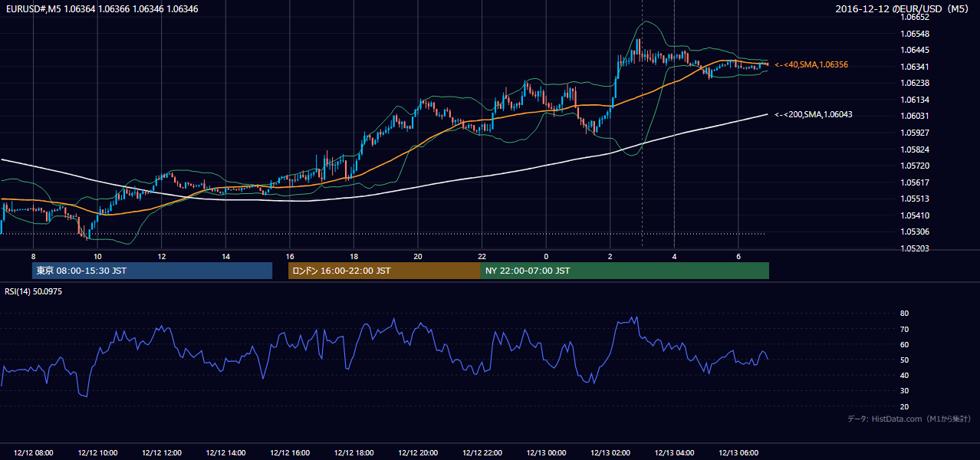Click the RSI(14) 50.0975 indicator label
This screenshot has height=460, width=980.
34,291
